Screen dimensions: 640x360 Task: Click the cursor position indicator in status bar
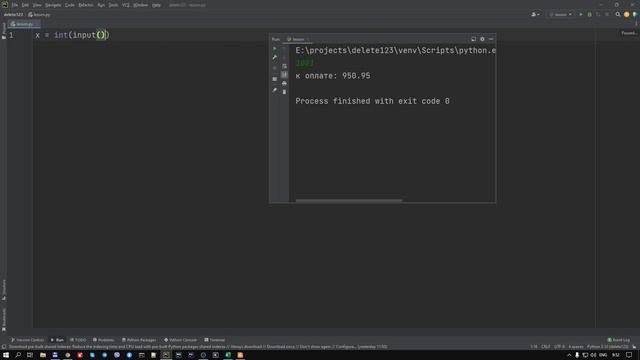point(534,347)
